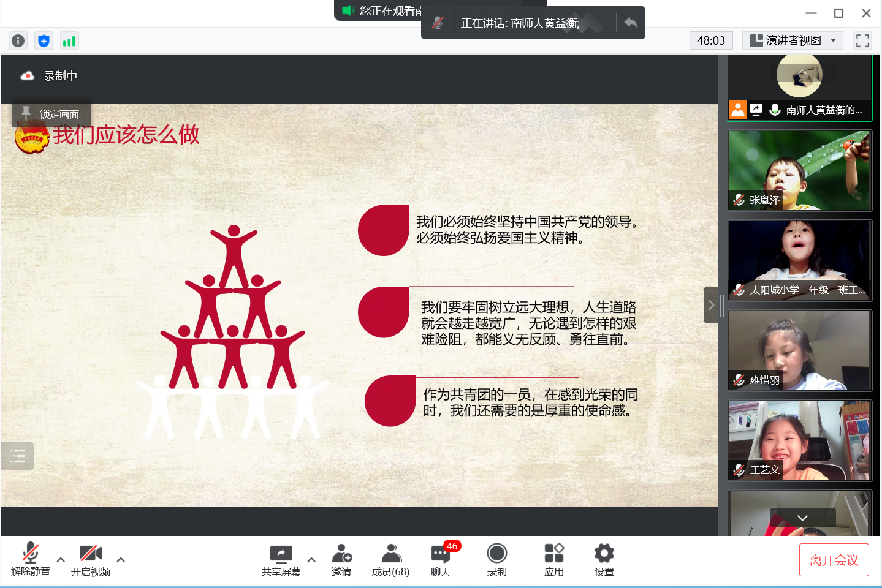The image size is (882, 588).
Task: Open the Chat panel with 46 unread
Action: click(x=441, y=560)
